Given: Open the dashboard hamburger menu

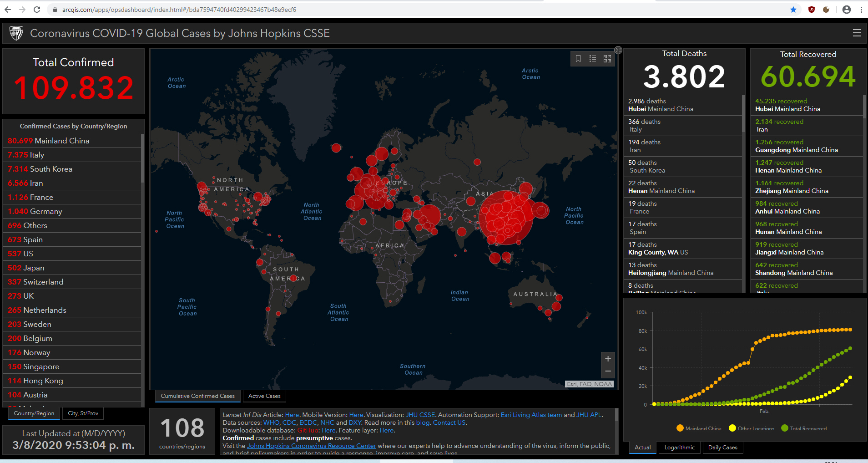Looking at the screenshot, I should [x=857, y=33].
